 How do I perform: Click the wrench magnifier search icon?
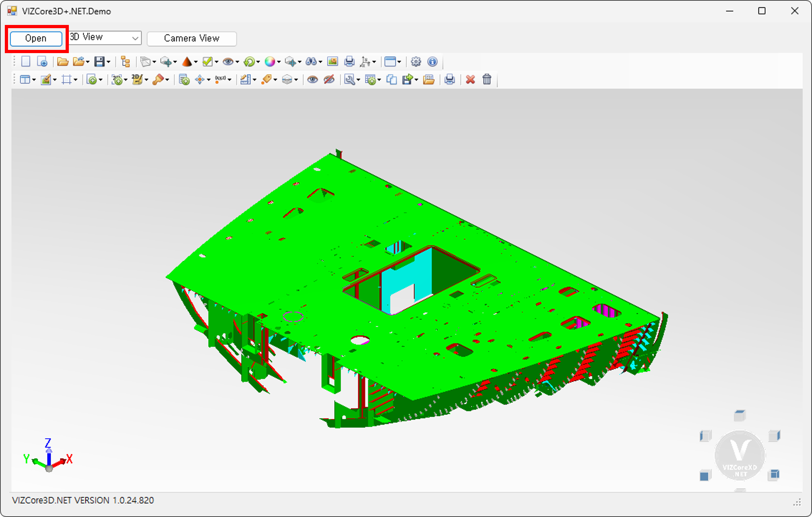[349, 80]
